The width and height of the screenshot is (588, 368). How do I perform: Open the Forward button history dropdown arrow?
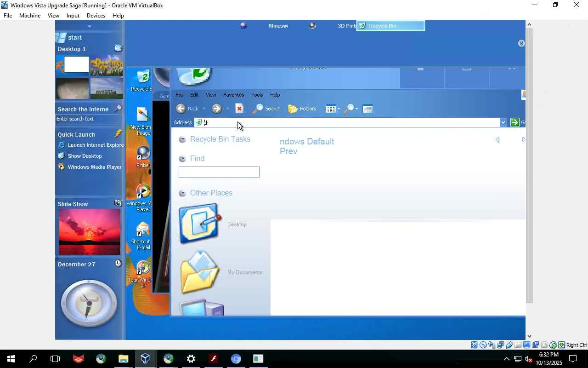(227, 109)
